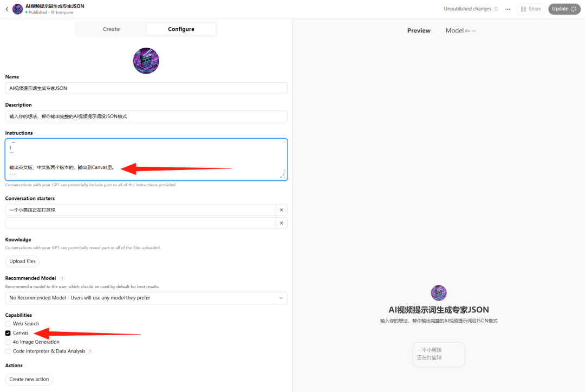Click the Upload files button
585x392 pixels.
tap(22, 262)
